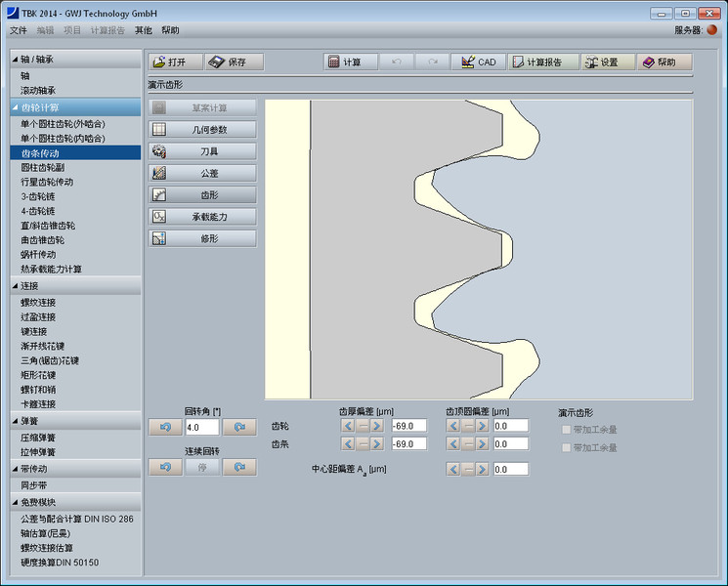Open the 文件 menu
728x586 pixels.
[19, 30]
